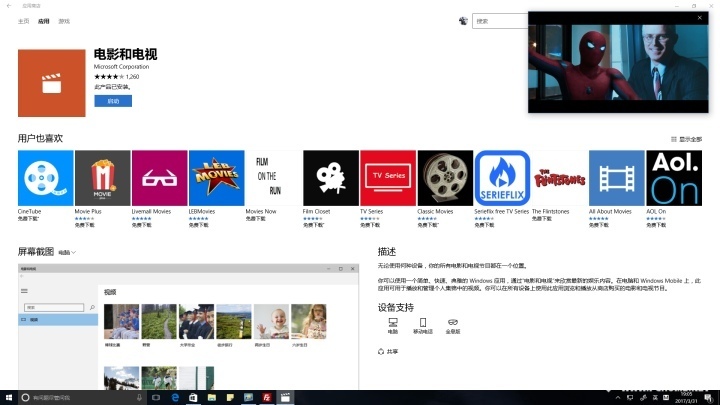This screenshot has height=405, width=720.
Task: Launch Microsoft Edge from the taskbar
Action: coord(175,398)
